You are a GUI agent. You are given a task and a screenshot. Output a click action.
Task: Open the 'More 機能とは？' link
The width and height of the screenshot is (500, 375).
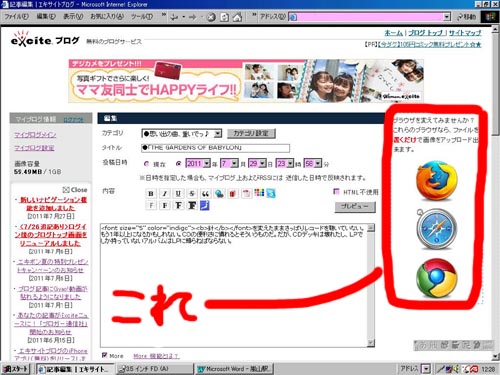tap(156, 356)
